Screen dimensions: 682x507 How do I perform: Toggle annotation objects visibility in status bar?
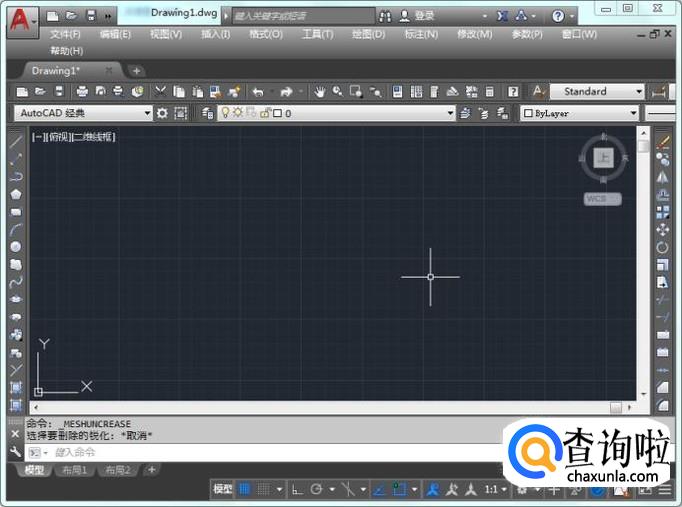[432, 490]
